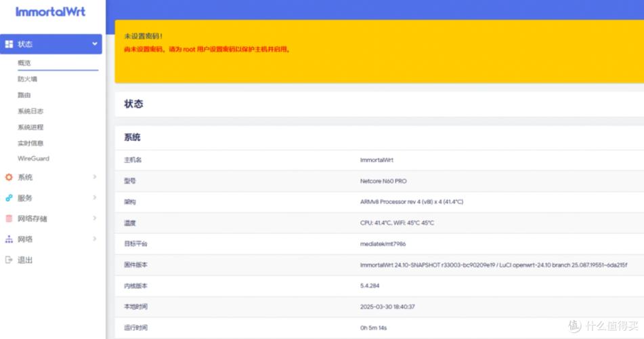Click the 网络 network tree icon
This screenshot has width=644, height=339.
(9, 239)
